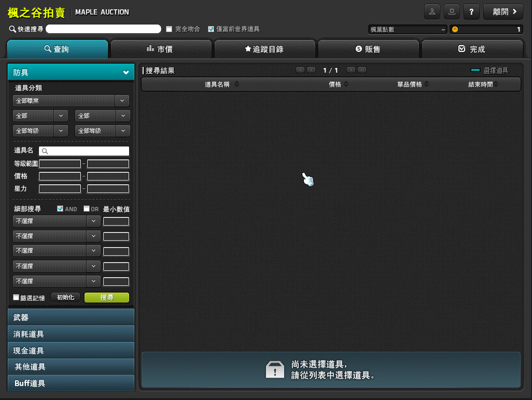Focus the 道具名 search field

[84, 151]
